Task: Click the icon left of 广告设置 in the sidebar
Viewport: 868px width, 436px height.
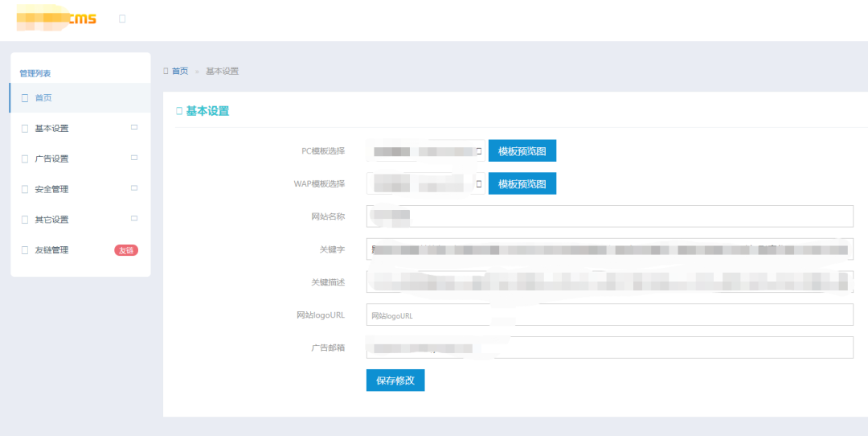Action: point(25,159)
